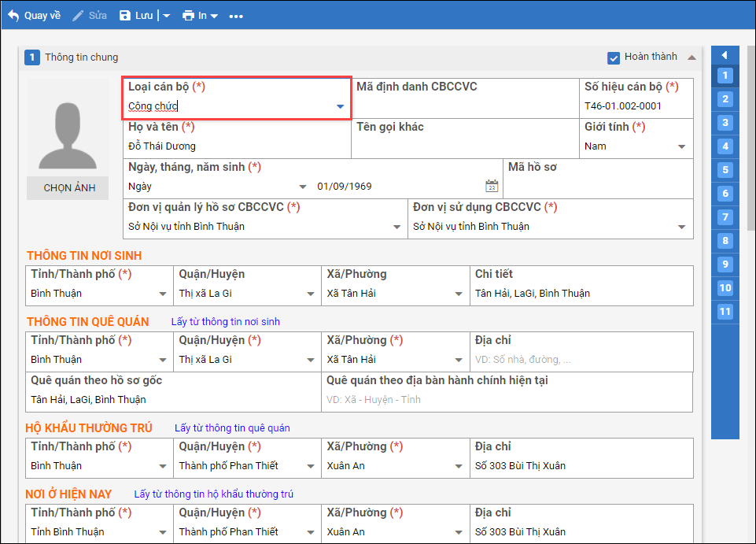Jump to section 5 in side navigation
Screen dimensions: 756x544
(725, 170)
